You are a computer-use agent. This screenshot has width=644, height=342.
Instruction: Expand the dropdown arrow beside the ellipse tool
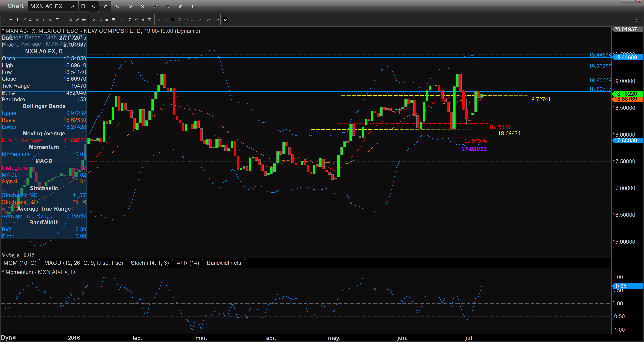coord(54,21)
